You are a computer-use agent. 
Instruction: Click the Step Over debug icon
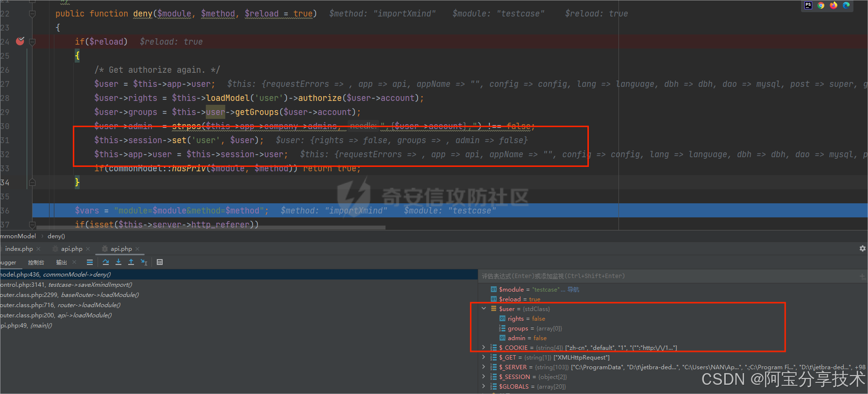(106, 262)
